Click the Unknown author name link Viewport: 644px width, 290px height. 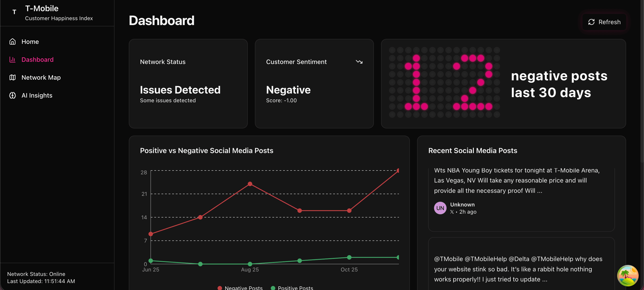[x=462, y=205]
